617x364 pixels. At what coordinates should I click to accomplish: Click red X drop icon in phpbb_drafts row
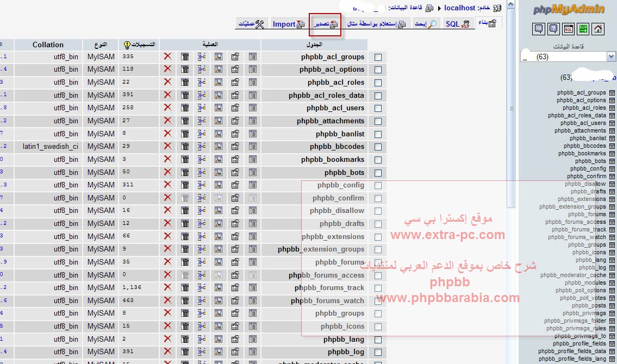[167, 223]
